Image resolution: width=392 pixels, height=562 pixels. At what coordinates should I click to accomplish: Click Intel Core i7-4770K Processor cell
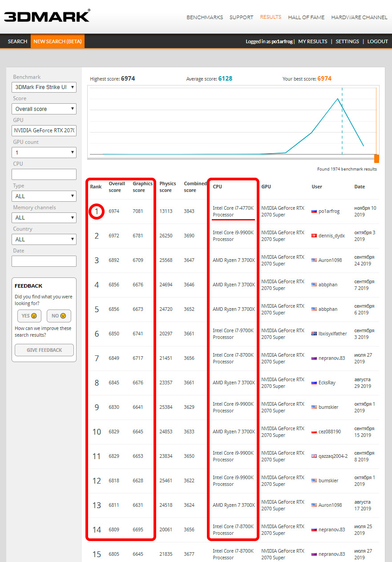point(233,211)
